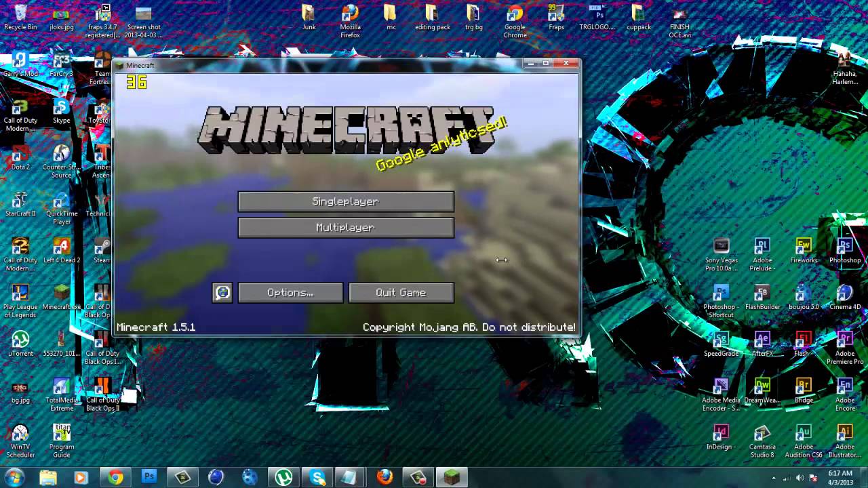Select the Fraps desktop shortcut
868x488 pixels.
pyautogui.click(x=556, y=18)
